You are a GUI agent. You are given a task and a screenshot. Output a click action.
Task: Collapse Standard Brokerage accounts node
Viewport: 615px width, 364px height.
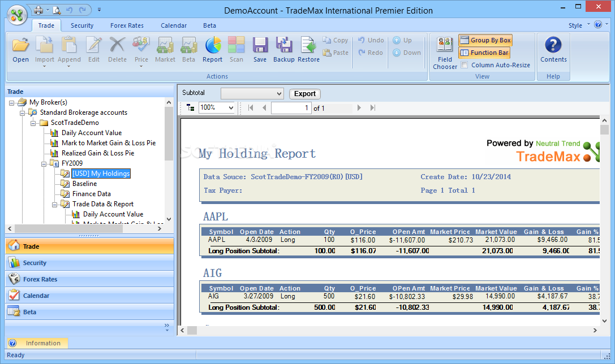coord(23,113)
